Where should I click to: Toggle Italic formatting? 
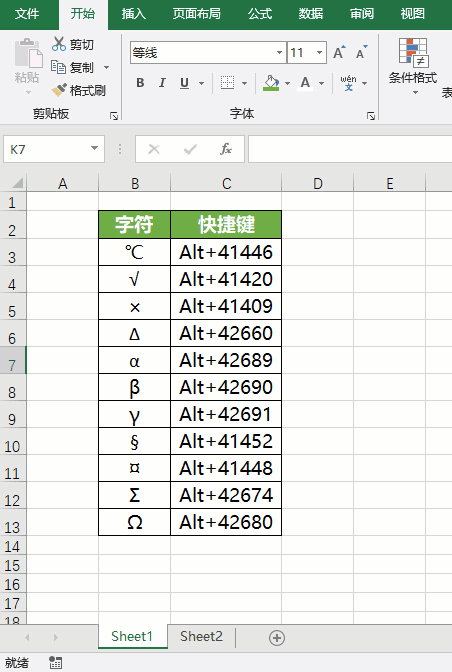[x=162, y=83]
